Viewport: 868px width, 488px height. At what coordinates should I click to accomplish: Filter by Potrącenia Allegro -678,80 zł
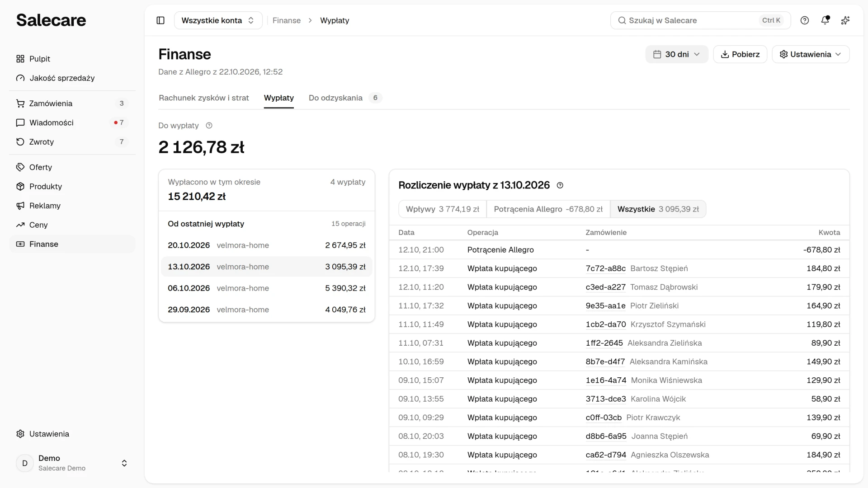(x=548, y=209)
